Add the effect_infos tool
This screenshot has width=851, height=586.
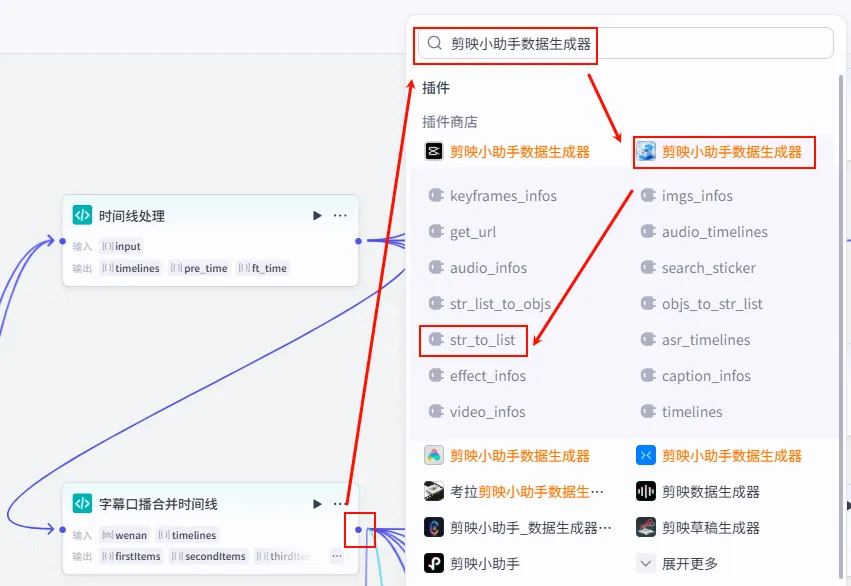point(477,375)
